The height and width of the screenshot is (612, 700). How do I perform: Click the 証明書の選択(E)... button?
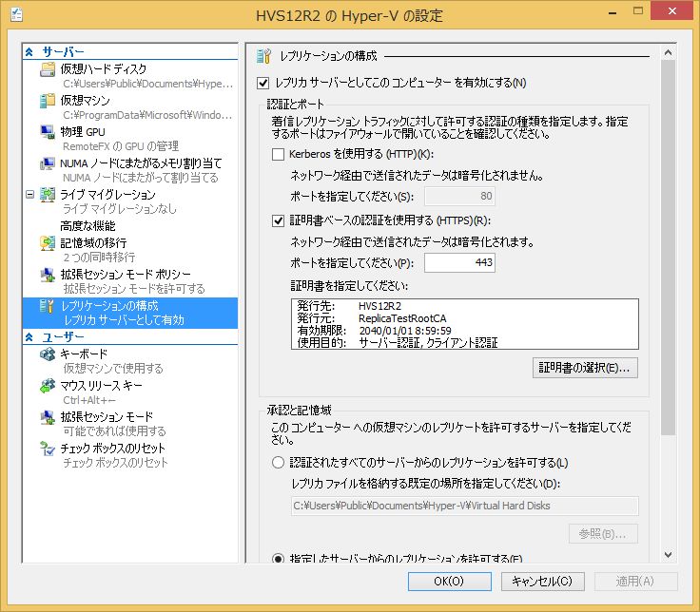point(585,368)
